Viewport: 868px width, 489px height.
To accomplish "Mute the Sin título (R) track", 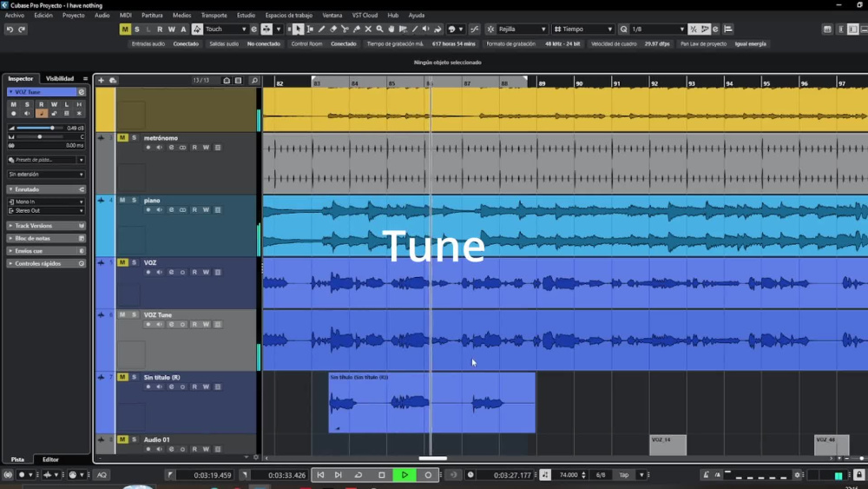I will coord(122,377).
